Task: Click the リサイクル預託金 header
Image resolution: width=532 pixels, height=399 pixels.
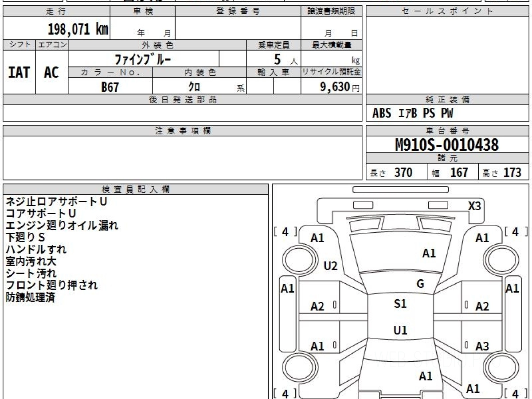Action: 331,72
